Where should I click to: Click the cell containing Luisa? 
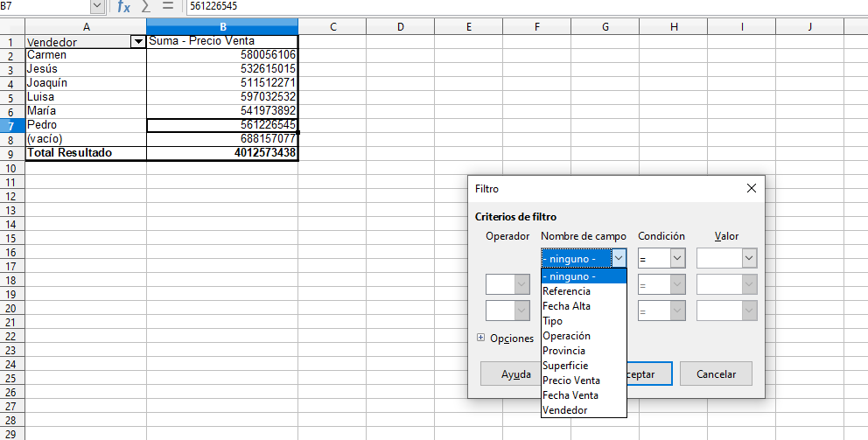pyautogui.click(x=86, y=97)
